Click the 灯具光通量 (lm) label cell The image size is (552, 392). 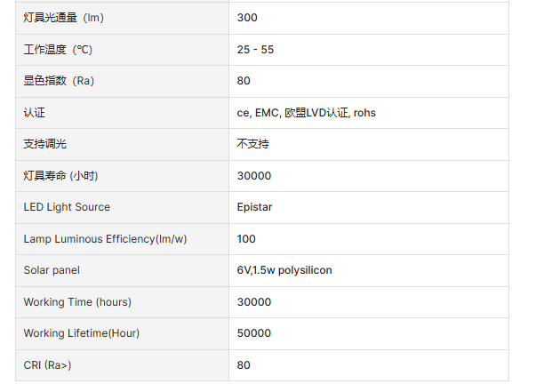tap(57, 18)
